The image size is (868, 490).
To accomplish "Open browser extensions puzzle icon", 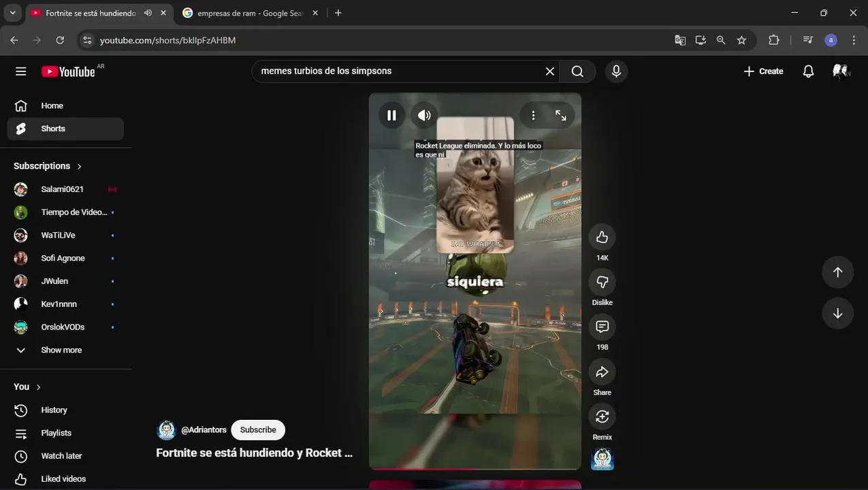I will [773, 40].
